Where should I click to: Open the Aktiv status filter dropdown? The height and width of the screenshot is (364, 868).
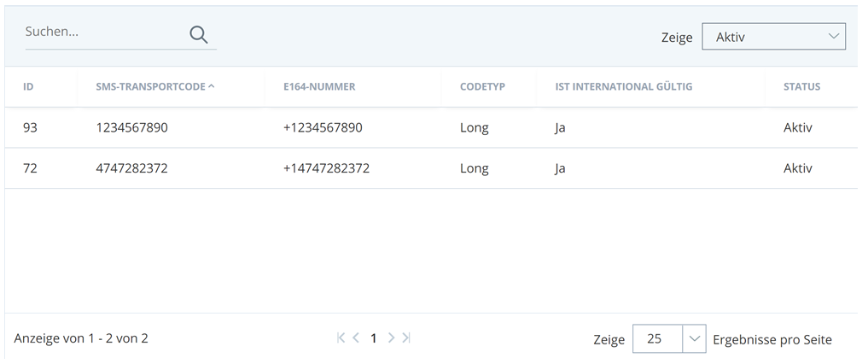coord(773,37)
